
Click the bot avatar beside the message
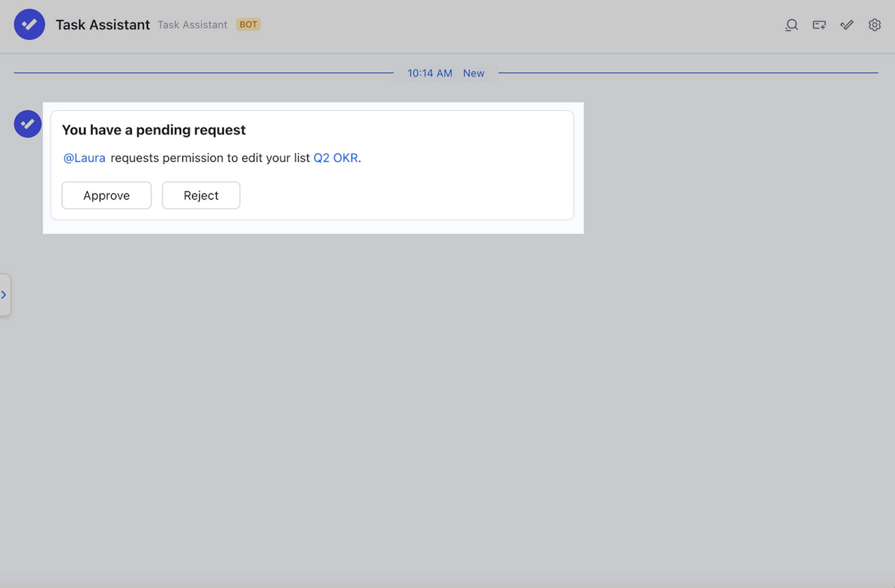click(x=28, y=124)
